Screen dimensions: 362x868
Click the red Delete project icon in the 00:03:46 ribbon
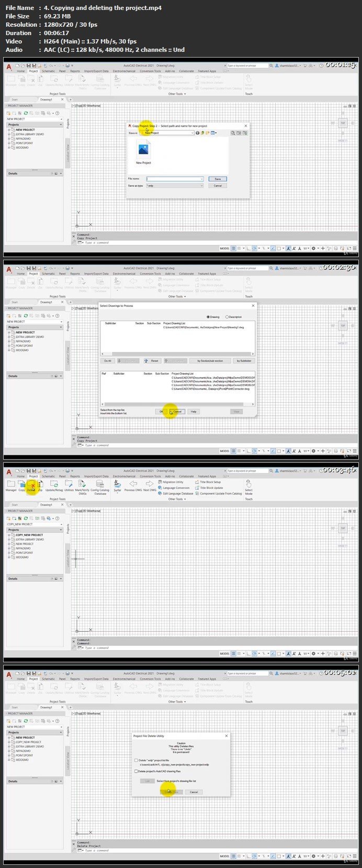click(x=31, y=485)
